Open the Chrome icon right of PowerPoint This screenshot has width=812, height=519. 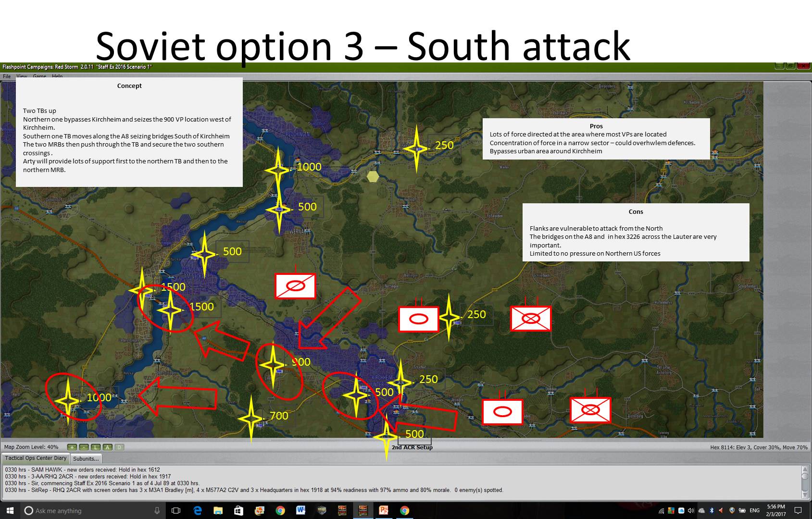(x=404, y=510)
